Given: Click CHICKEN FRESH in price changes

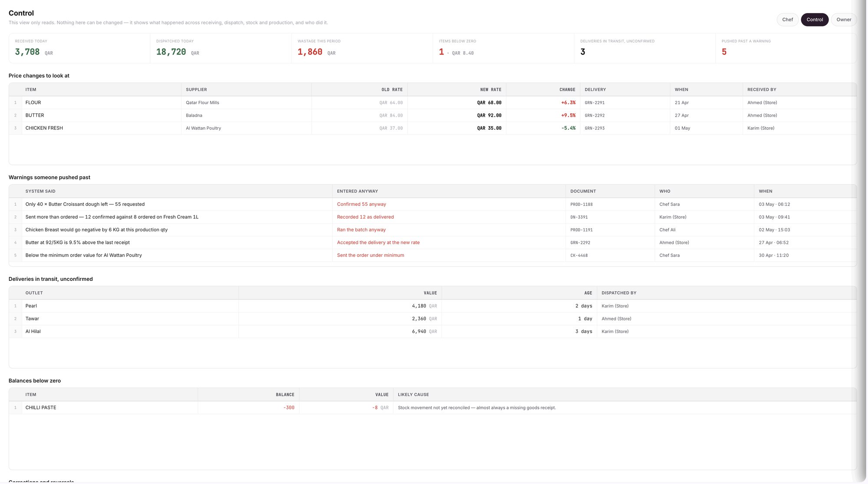Looking at the screenshot, I should click(x=44, y=128).
